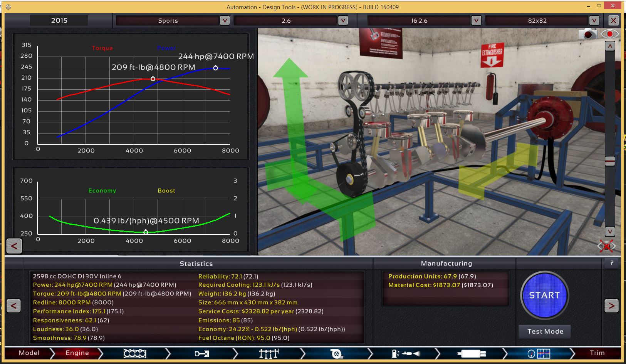Close the designer with the X button
Viewport: 626px width, 364px height.
click(613, 20)
